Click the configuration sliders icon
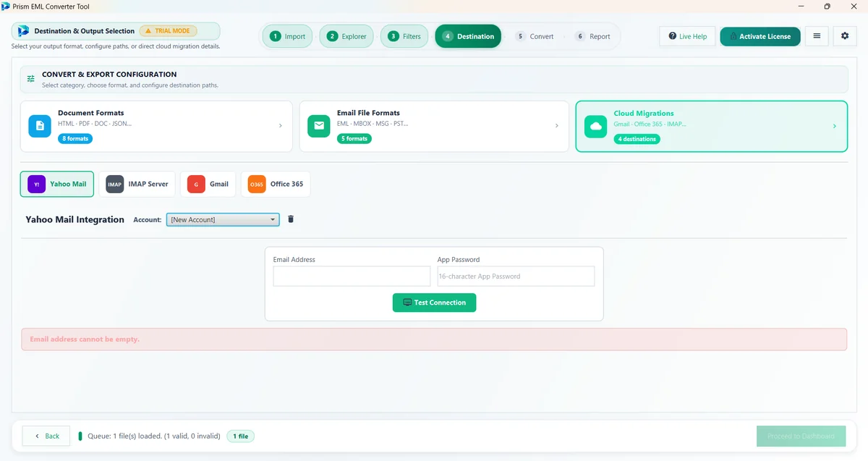This screenshot has width=868, height=461. click(x=31, y=79)
